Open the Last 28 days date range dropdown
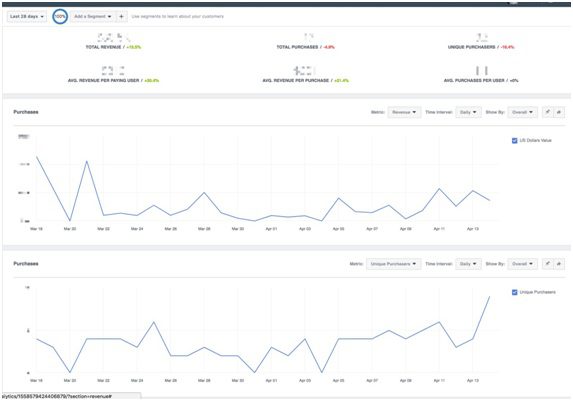Image resolution: width=573 pixels, height=401 pixels. click(27, 16)
